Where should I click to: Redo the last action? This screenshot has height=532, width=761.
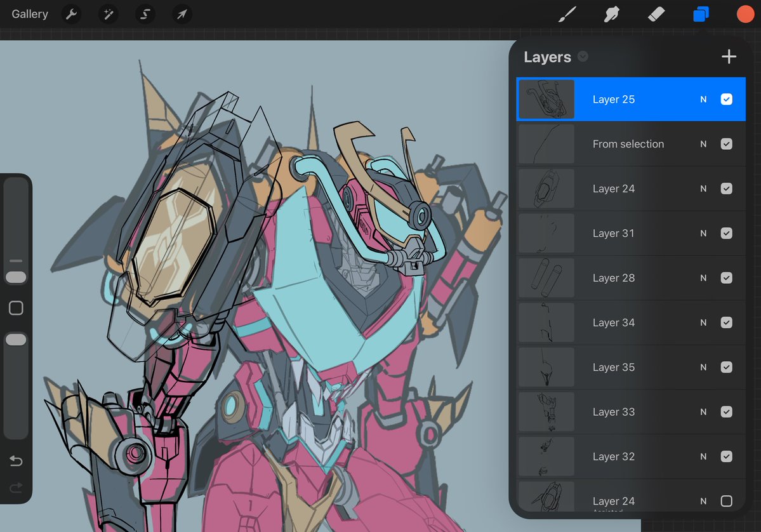16,488
